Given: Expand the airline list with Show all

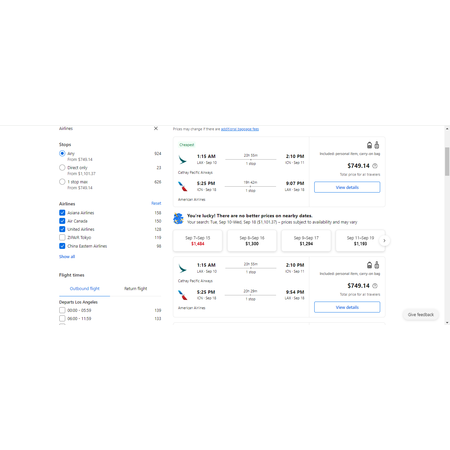Looking at the screenshot, I should tap(67, 257).
